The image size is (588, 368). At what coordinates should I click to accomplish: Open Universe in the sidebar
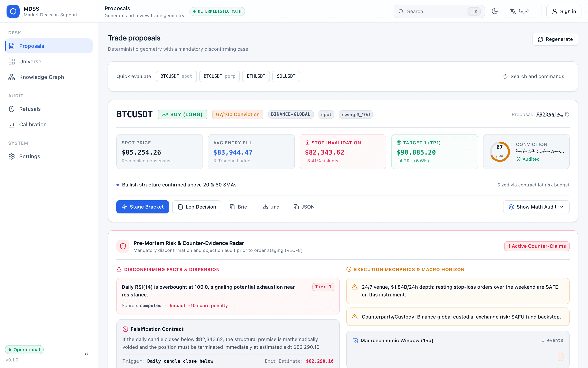(49, 61)
